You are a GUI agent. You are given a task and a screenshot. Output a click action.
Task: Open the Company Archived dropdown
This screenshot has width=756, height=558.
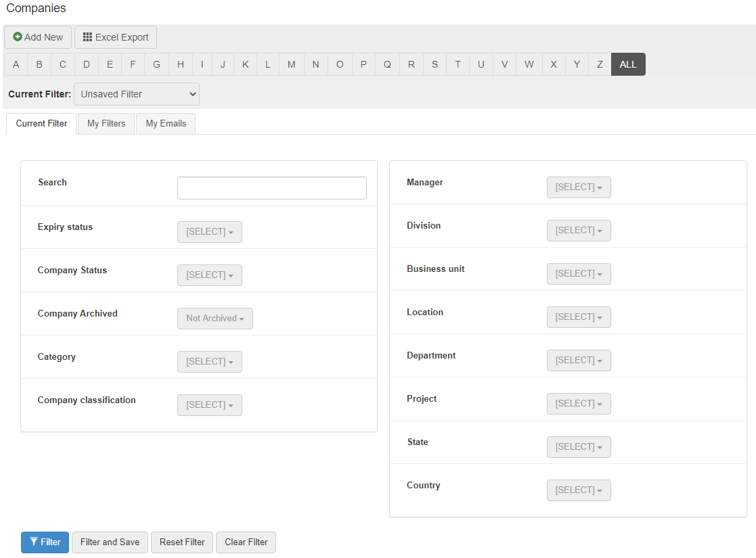215,318
